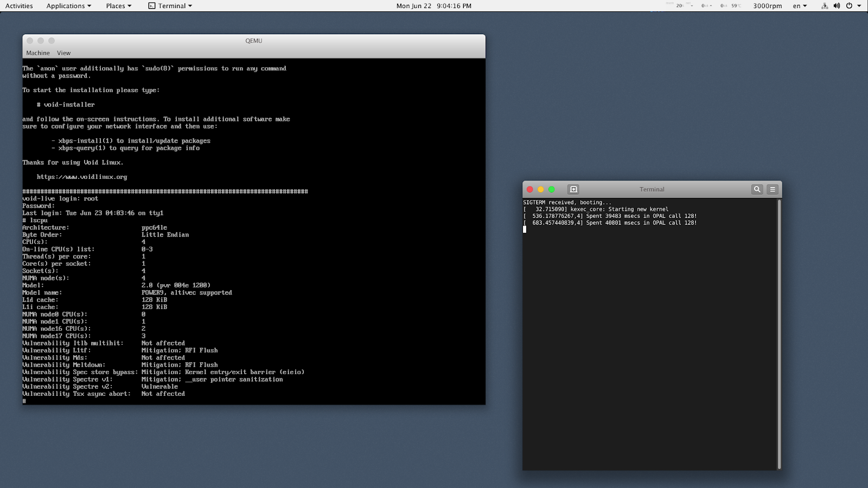Click 'Vulnerability Meltdown:' label
The height and width of the screenshot is (488, 868).
64,365
